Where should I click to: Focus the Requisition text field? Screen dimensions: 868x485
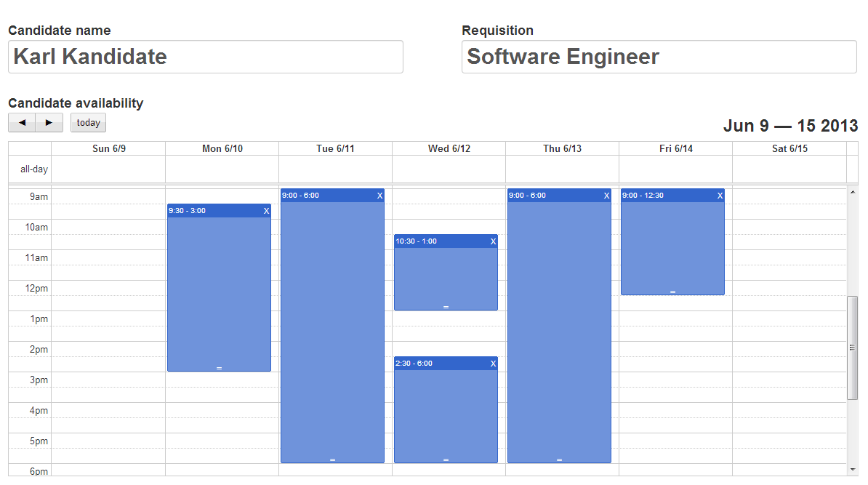(659, 57)
